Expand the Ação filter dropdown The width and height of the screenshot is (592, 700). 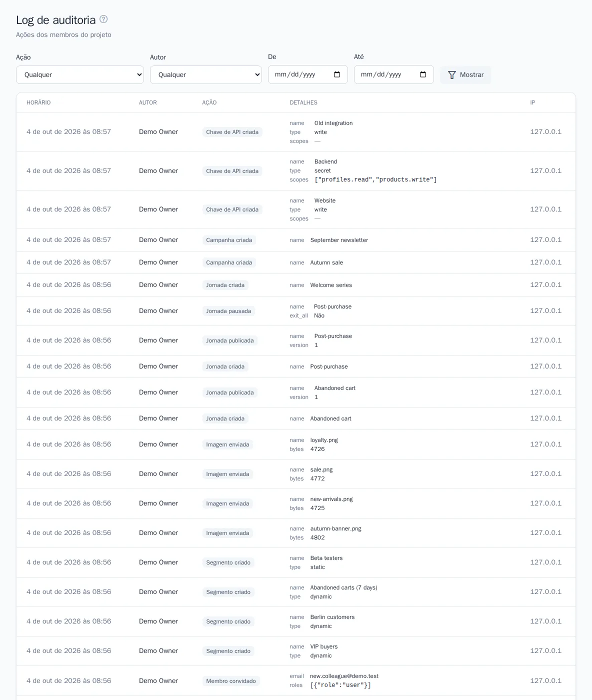tap(80, 75)
